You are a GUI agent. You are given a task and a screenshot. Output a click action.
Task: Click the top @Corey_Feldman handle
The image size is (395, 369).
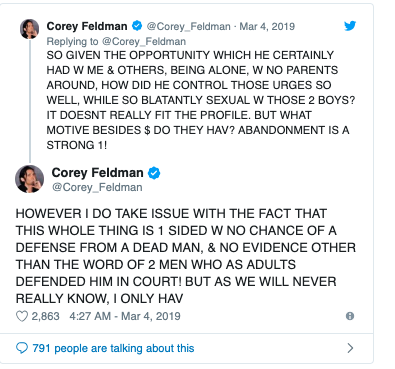tap(188, 26)
